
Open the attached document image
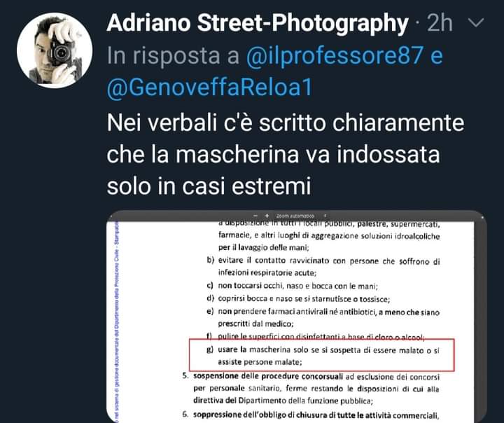296,317
